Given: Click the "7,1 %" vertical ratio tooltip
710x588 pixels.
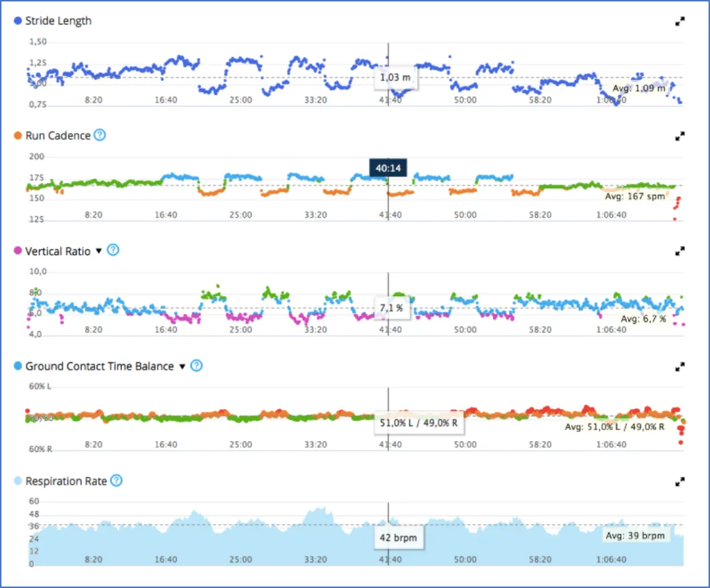Looking at the screenshot, I should 392,308.
